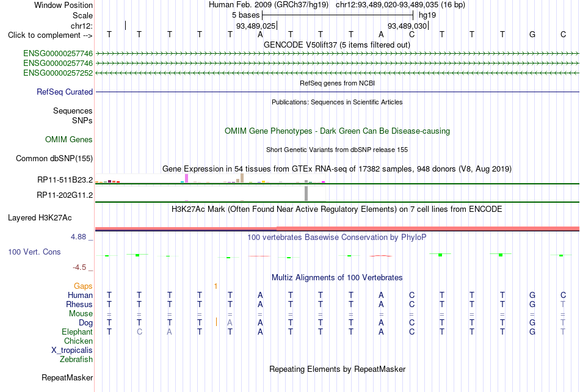The width and height of the screenshot is (580, 392).
Task: Click the Scale label
Action: (x=82, y=15)
